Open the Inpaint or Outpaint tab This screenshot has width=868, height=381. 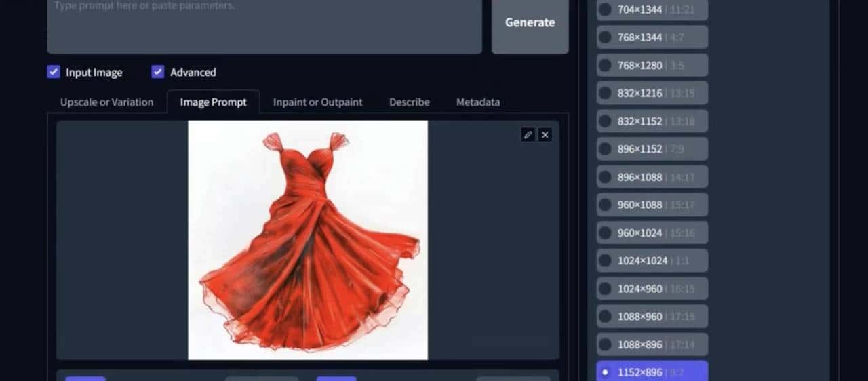[x=317, y=102]
